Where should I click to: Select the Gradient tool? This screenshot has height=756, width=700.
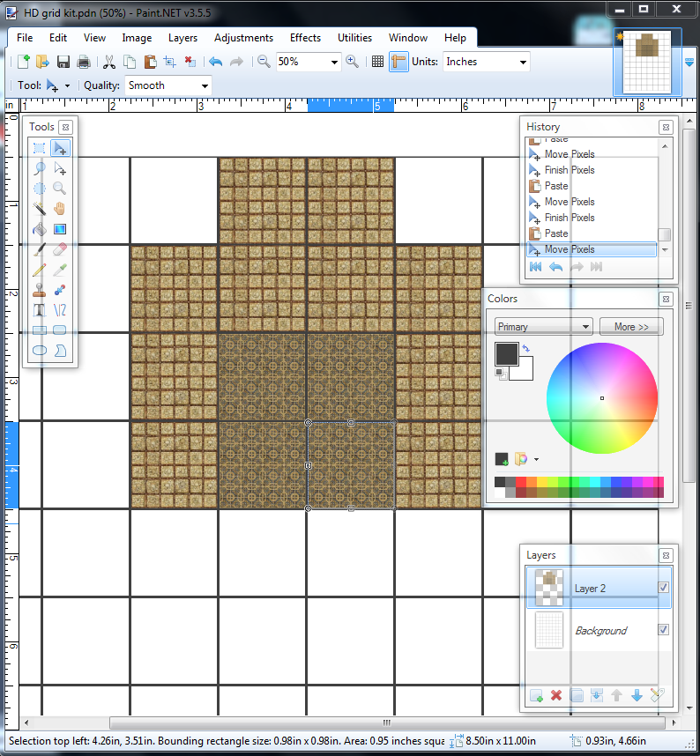[x=60, y=229]
